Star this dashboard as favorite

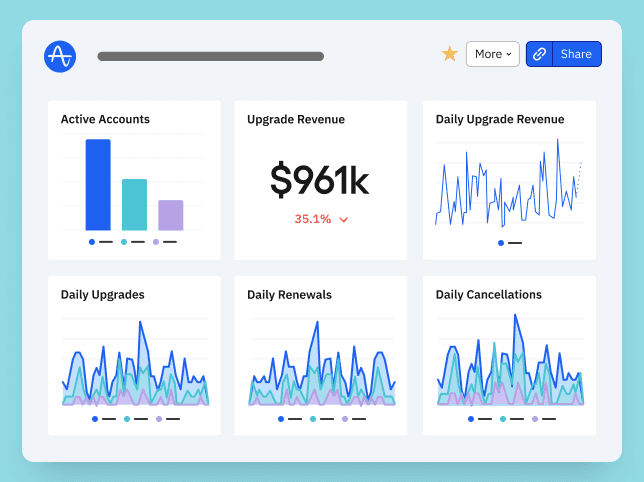click(x=450, y=54)
